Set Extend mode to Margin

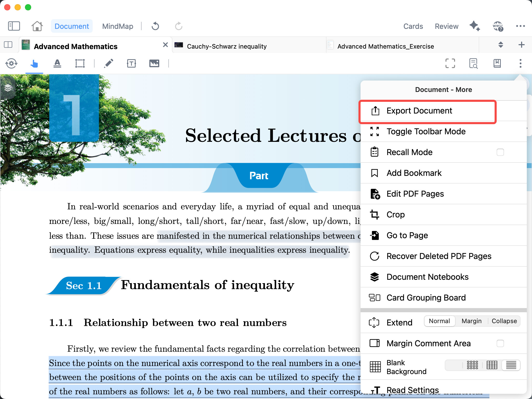(471, 321)
